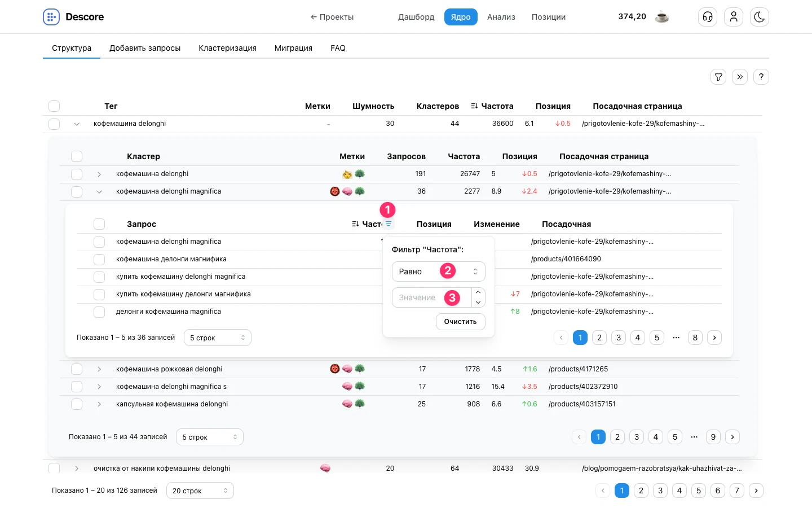Open the Добавить запросы tab
The width and height of the screenshot is (812, 508).
(145, 48)
